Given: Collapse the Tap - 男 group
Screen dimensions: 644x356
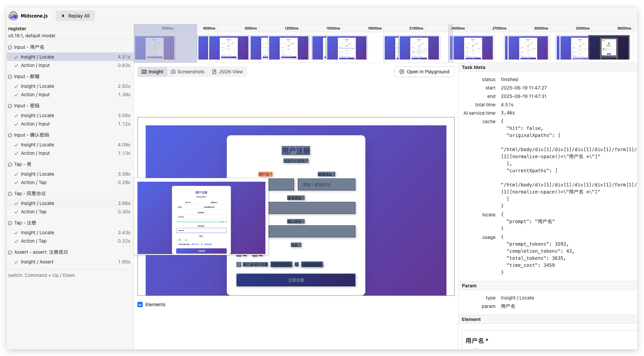Looking at the screenshot, I should [x=10, y=165].
